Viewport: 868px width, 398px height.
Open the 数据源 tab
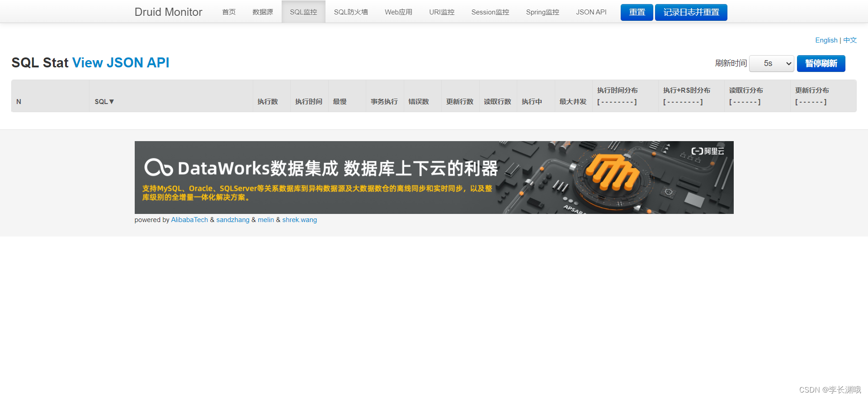click(263, 12)
